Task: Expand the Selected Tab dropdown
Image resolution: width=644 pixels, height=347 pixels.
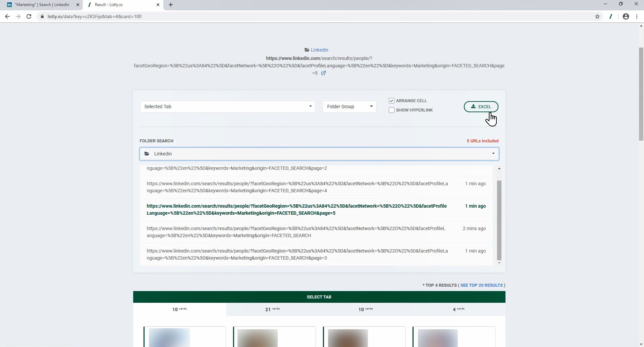Action: tap(227, 107)
